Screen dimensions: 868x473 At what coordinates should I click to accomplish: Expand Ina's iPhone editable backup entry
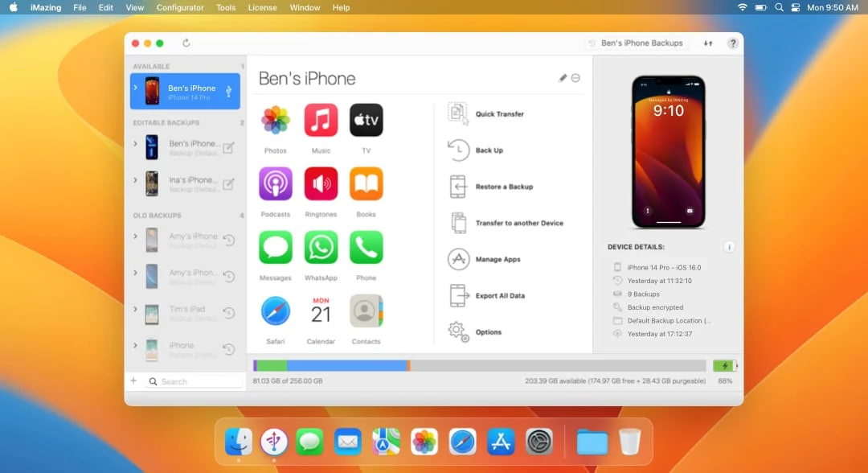tap(135, 180)
